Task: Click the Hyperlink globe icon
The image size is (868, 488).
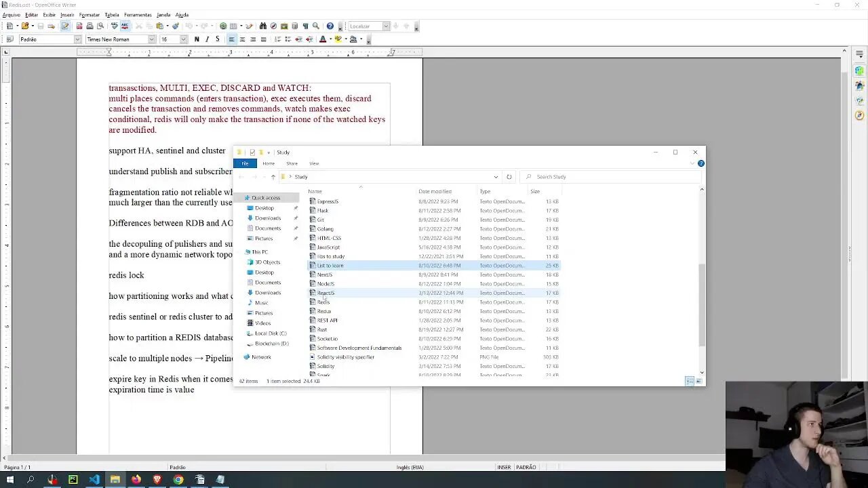Action: pyautogui.click(x=223, y=26)
